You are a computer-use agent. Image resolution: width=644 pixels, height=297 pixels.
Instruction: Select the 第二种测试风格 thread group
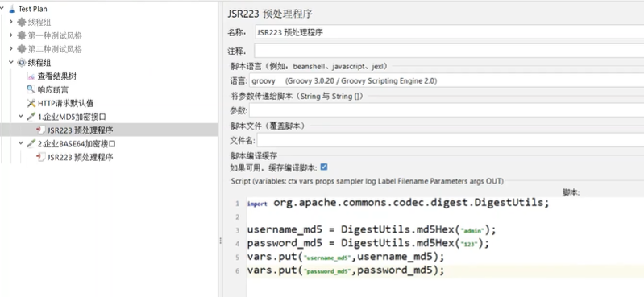coord(55,49)
